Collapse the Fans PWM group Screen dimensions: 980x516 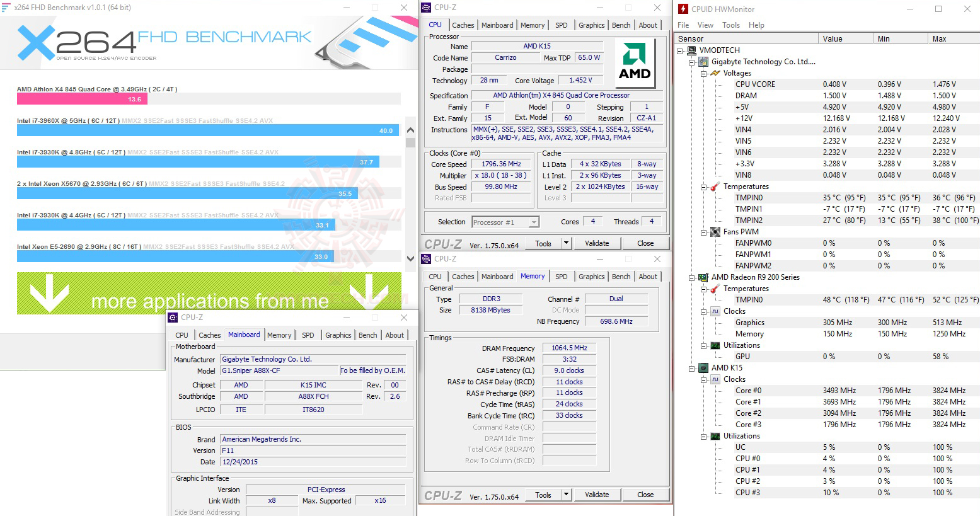(x=704, y=232)
